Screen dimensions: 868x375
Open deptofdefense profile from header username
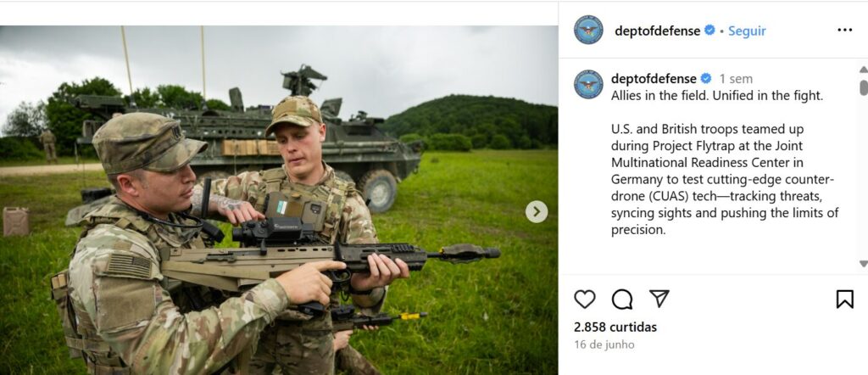[657, 31]
